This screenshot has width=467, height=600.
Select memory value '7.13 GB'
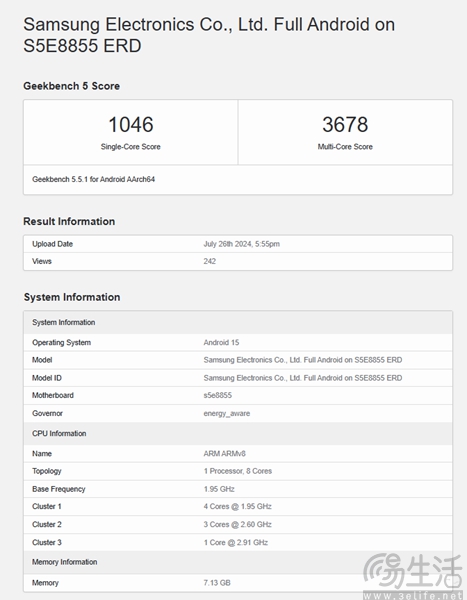217,583
